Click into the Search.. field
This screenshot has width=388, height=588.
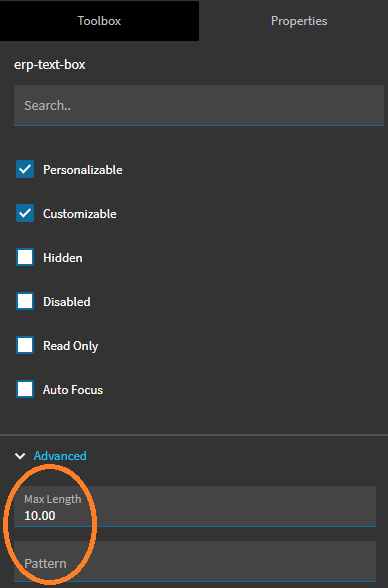(x=199, y=105)
